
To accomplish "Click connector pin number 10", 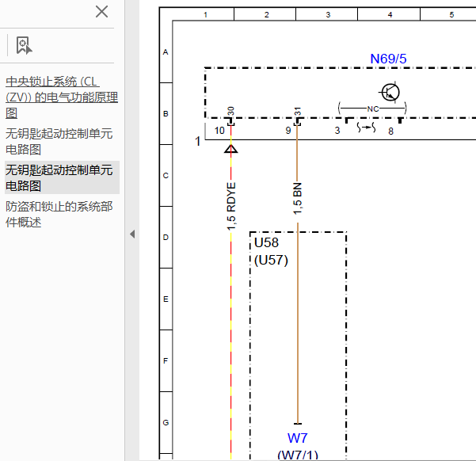I will pyautogui.click(x=219, y=131).
